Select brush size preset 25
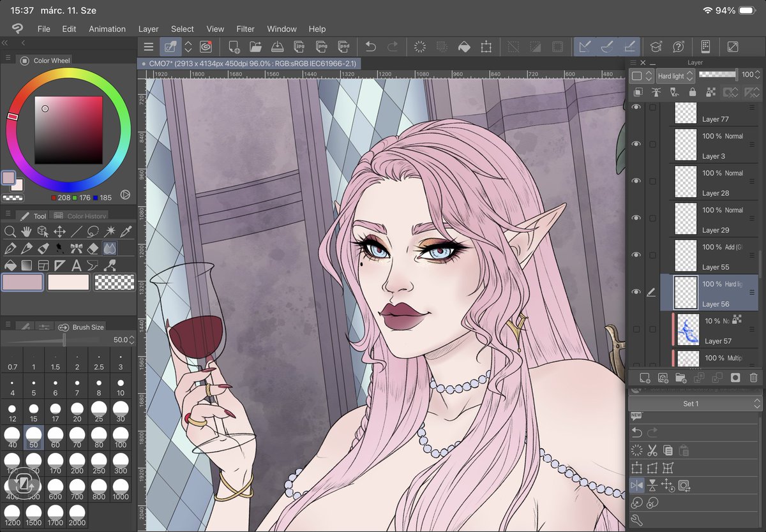 (98, 411)
